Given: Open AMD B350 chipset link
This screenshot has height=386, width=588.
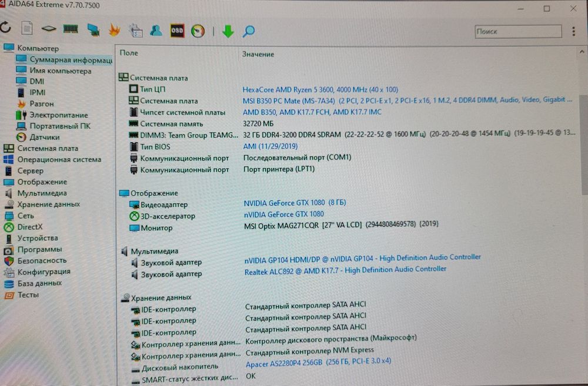Looking at the screenshot, I should coord(312,112).
